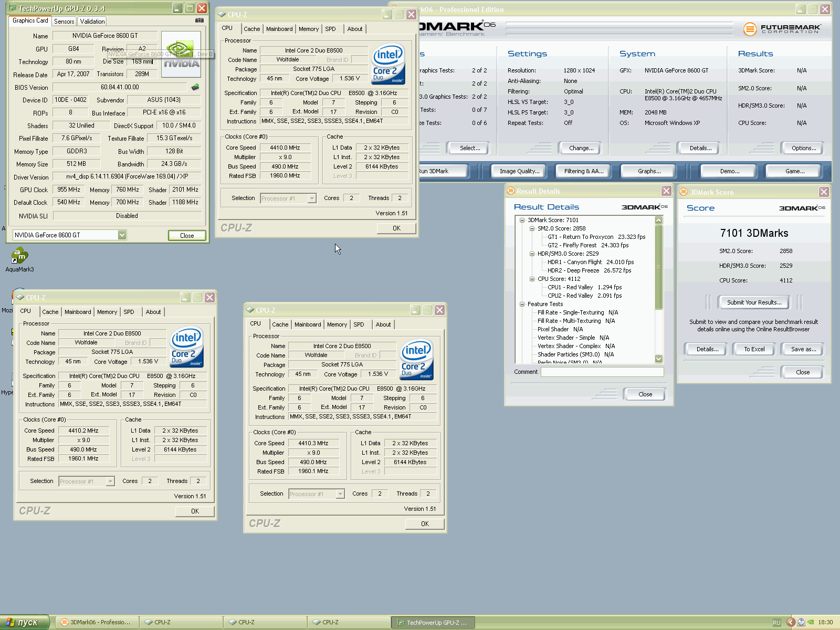Click the NVIDIA tray icon
The width and height of the screenshot is (840, 630).
(x=811, y=622)
